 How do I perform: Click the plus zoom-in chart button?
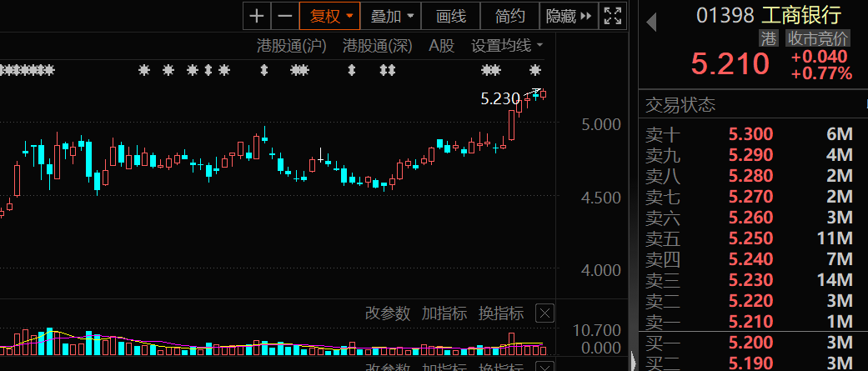[x=257, y=15]
